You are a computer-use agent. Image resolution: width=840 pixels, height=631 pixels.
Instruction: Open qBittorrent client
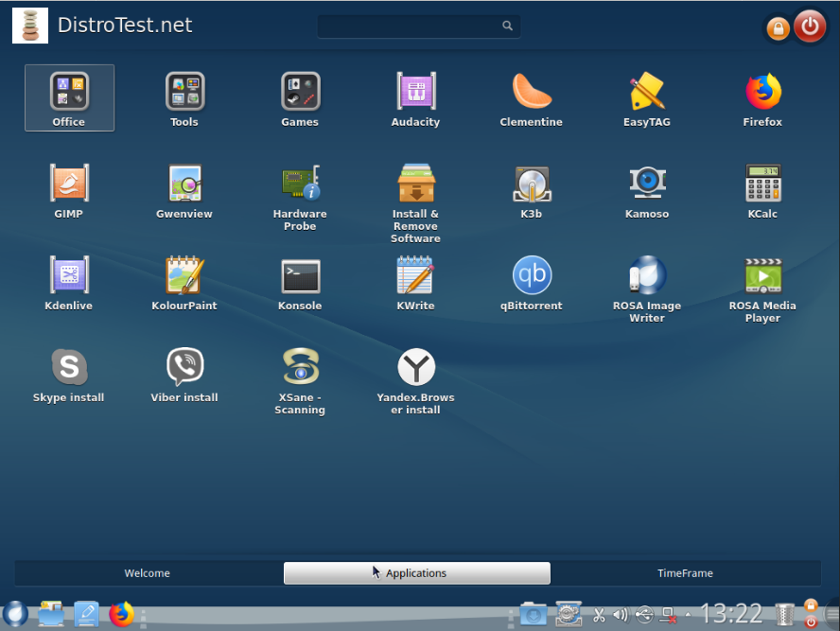pos(532,282)
